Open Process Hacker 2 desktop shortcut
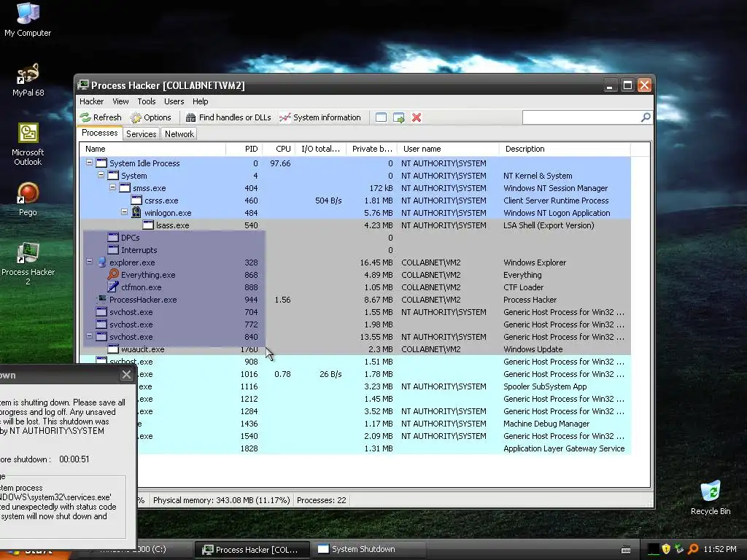The width and height of the screenshot is (747, 560). point(28,264)
